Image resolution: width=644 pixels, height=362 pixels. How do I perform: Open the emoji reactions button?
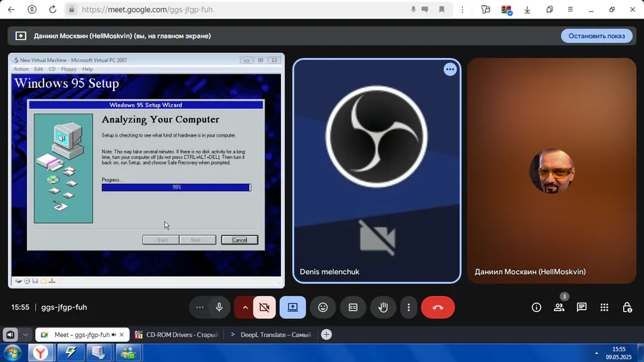[323, 308]
